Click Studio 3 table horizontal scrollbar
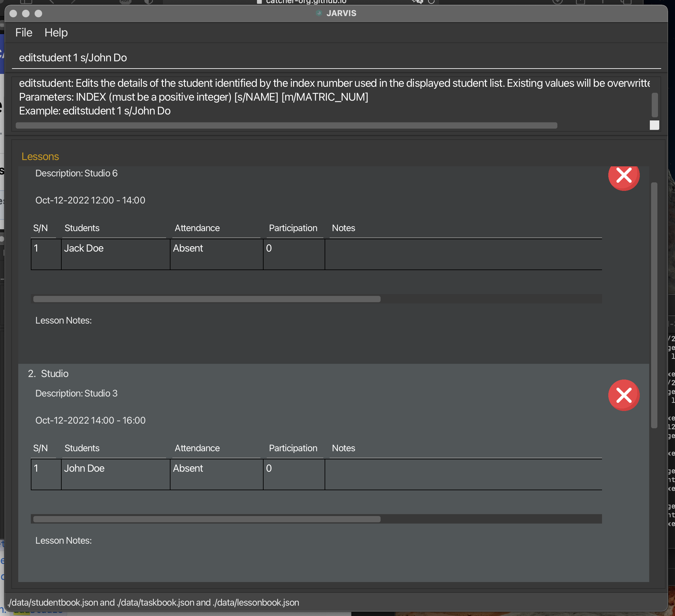This screenshot has width=675, height=616. point(207,519)
